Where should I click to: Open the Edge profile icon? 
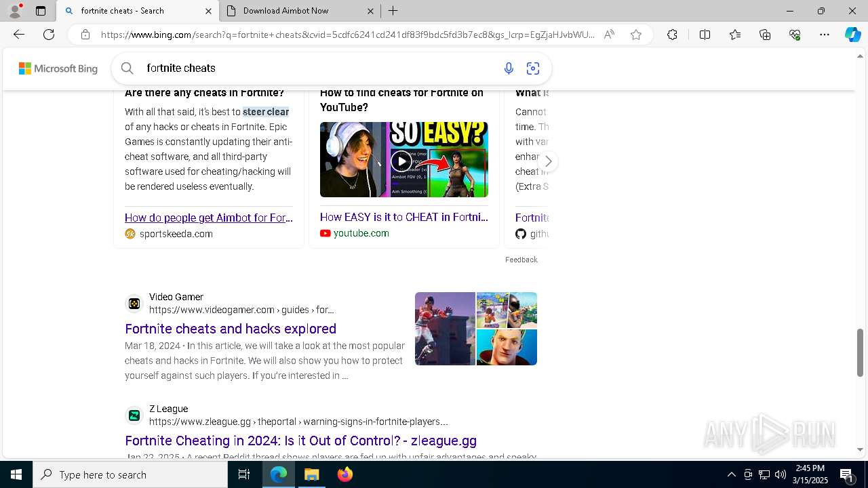(15, 11)
